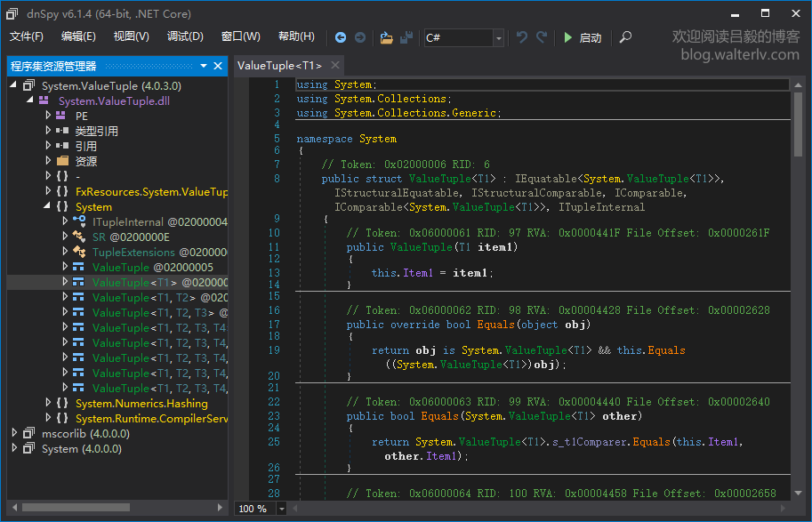Expand the mscorlib (4.0.0.0) assembly
This screenshot has height=522, width=812.
pos(14,432)
